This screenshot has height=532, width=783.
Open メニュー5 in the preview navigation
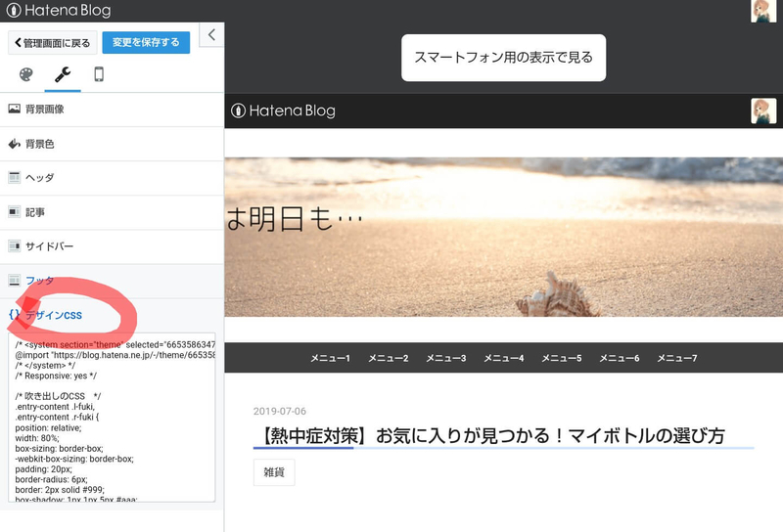point(562,358)
